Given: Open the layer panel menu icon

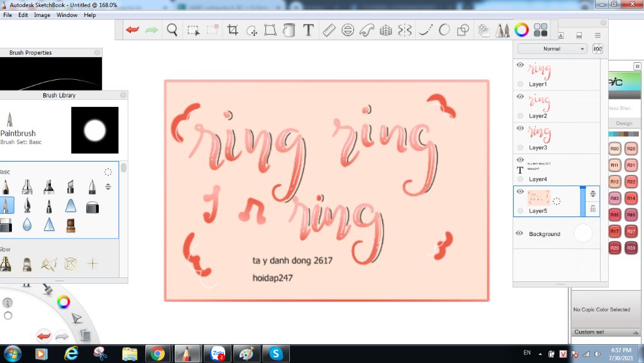Looking at the screenshot, I should (x=597, y=35).
